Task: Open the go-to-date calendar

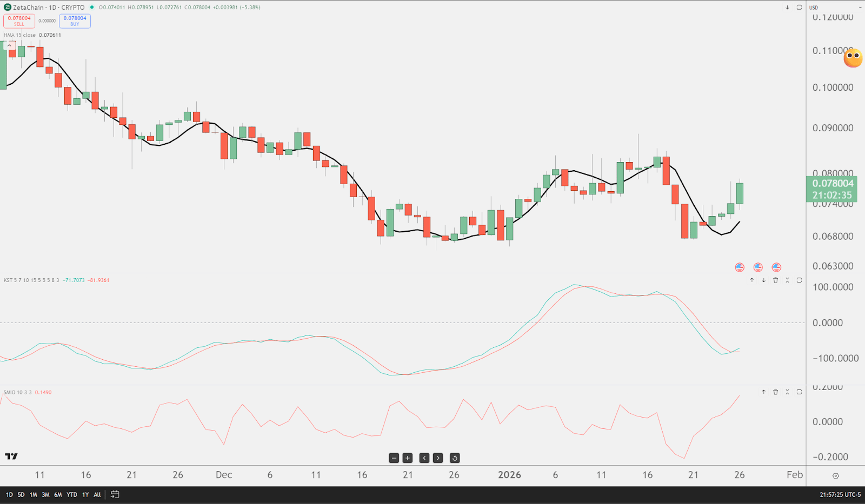Action: 115,494
